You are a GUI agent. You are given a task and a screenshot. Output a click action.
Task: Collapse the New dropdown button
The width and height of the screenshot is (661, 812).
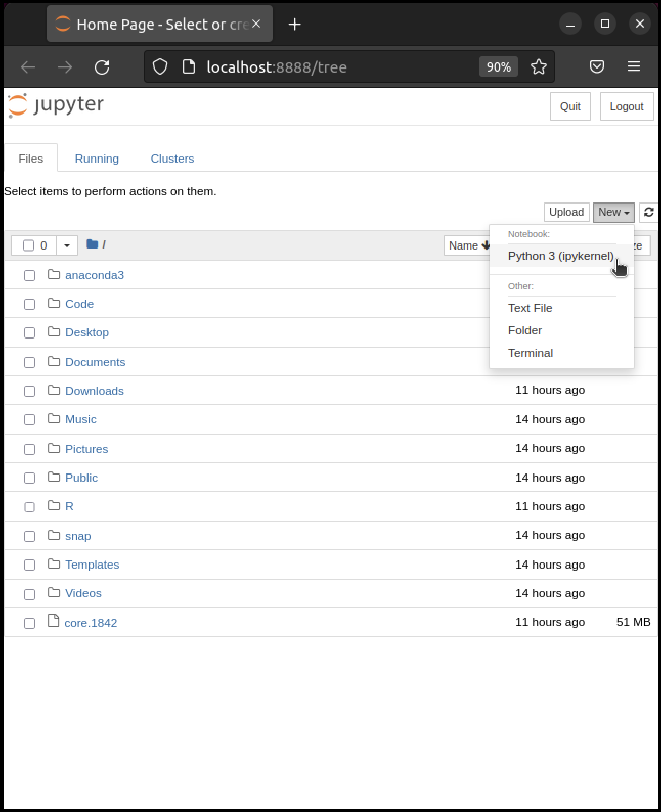(613, 212)
